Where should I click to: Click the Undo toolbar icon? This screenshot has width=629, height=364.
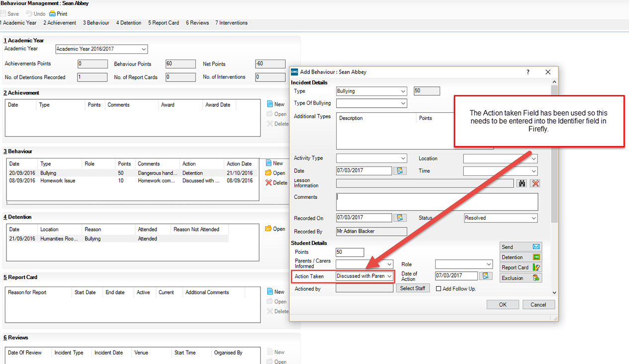point(29,14)
